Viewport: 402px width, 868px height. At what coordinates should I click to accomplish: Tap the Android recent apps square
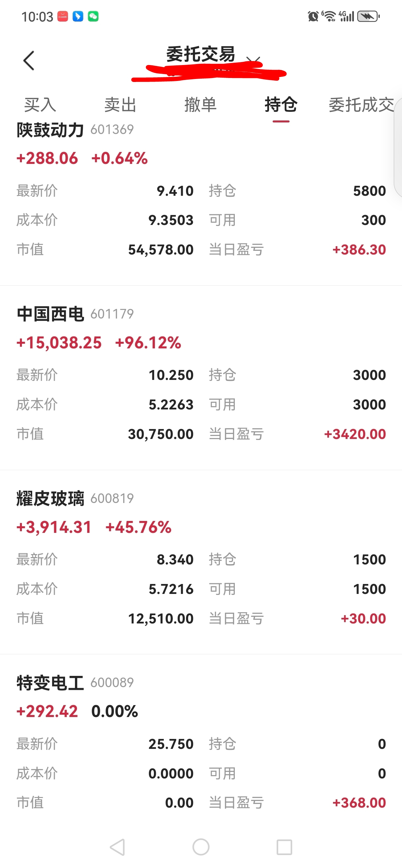point(284,847)
